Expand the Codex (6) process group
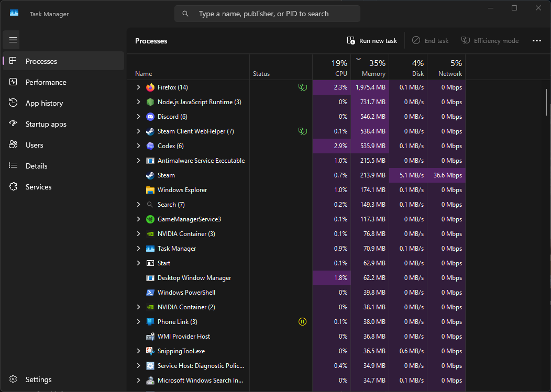The image size is (551, 392). pos(138,146)
